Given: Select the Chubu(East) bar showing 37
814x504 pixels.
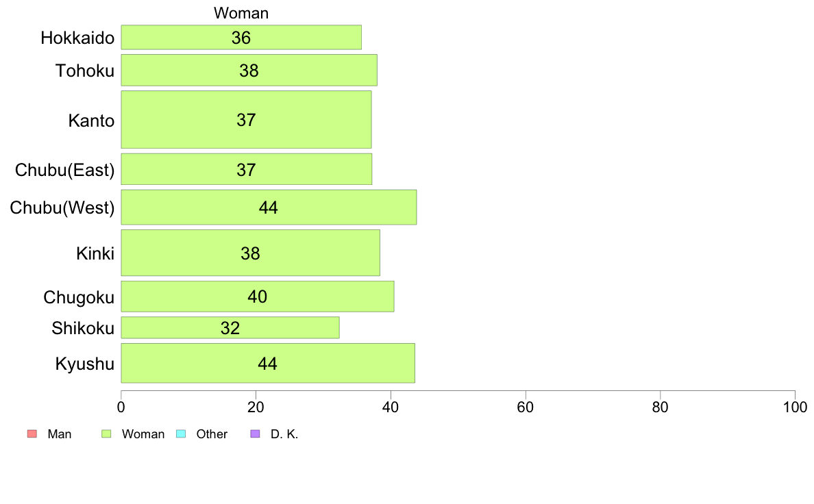Looking at the screenshot, I should click(x=247, y=168).
